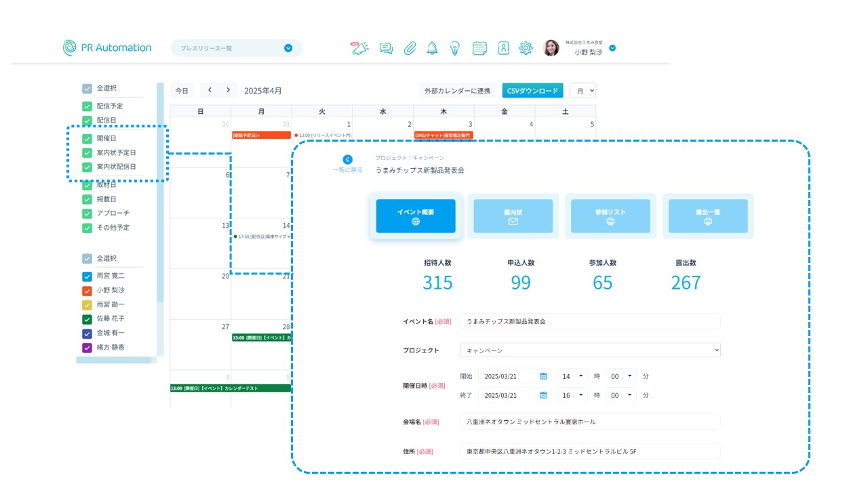Open the calendar icon in header

479,48
